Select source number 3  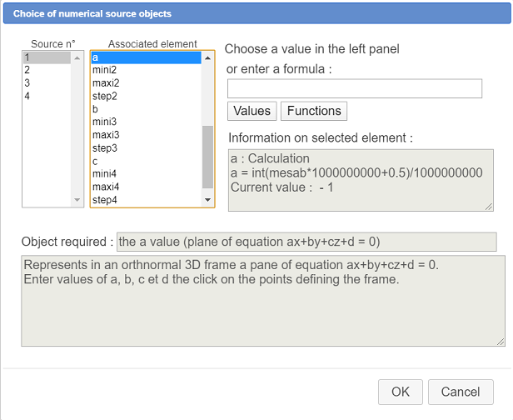(47, 82)
